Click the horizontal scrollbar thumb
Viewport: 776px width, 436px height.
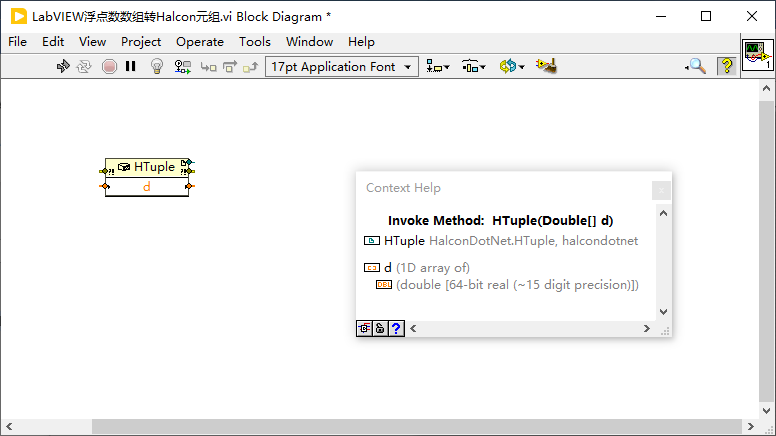(417, 426)
